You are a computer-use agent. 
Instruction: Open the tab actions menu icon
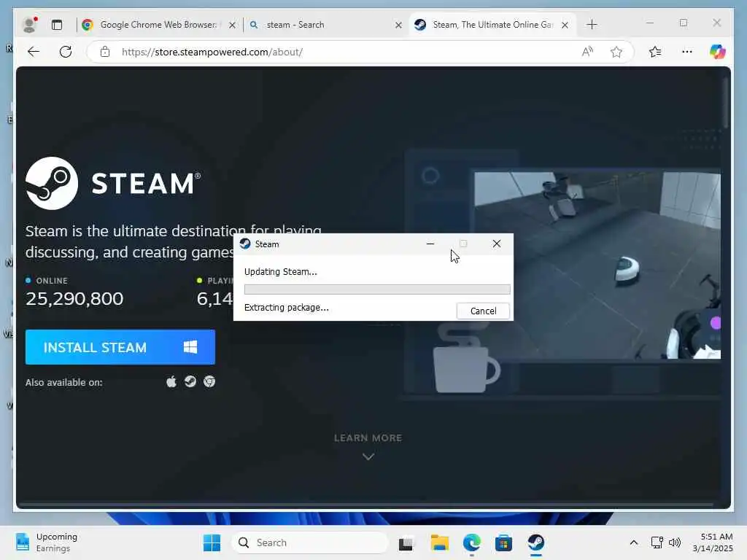click(x=57, y=25)
